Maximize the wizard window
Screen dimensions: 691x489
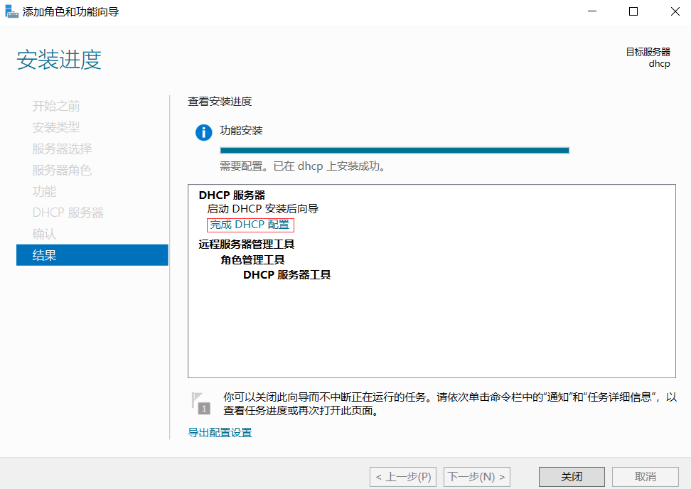point(633,11)
